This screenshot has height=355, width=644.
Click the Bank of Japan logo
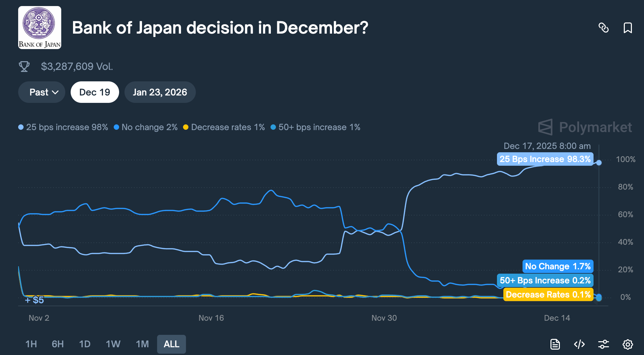coord(39,27)
